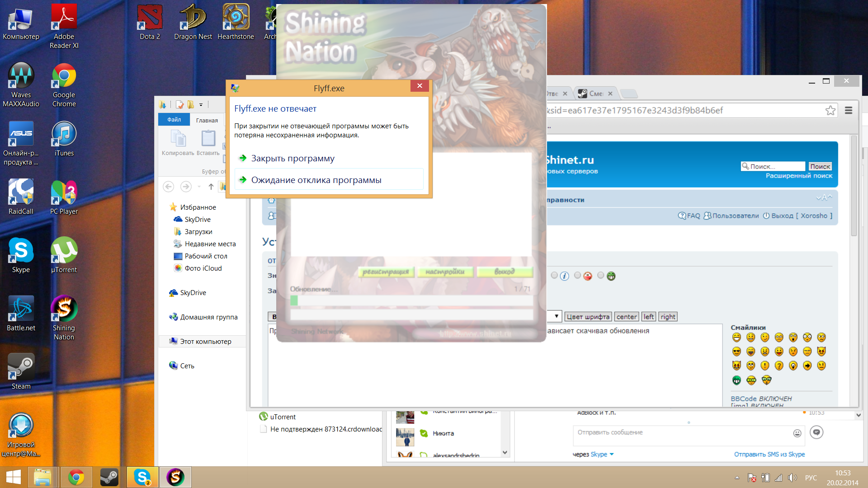
Task: Select the green grin icon radio button
Action: coord(600,275)
